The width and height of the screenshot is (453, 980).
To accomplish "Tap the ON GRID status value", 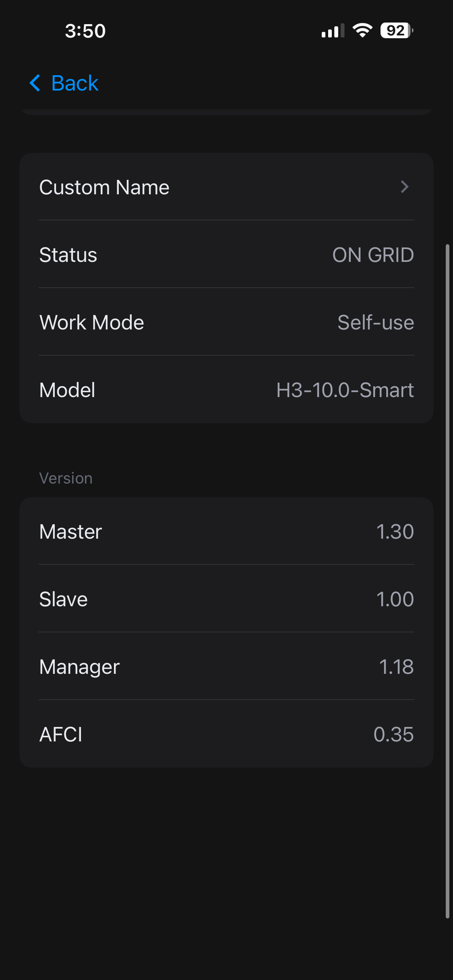I will tap(373, 255).
